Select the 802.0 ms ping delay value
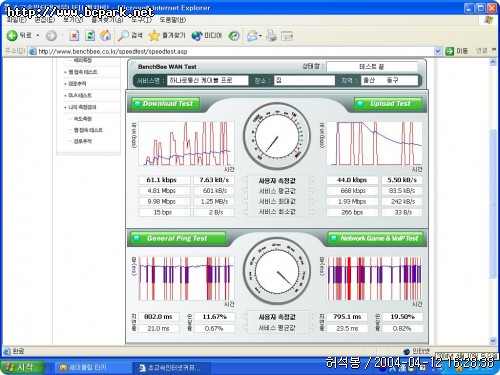Viewport: 500px width, 375px height. click(159, 316)
